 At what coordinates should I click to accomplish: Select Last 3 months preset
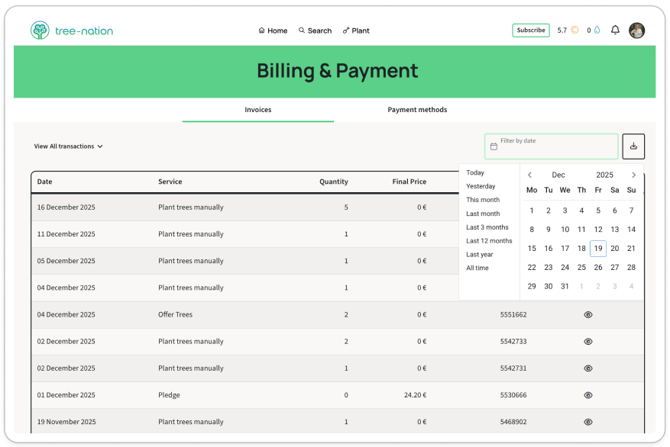[x=487, y=227]
